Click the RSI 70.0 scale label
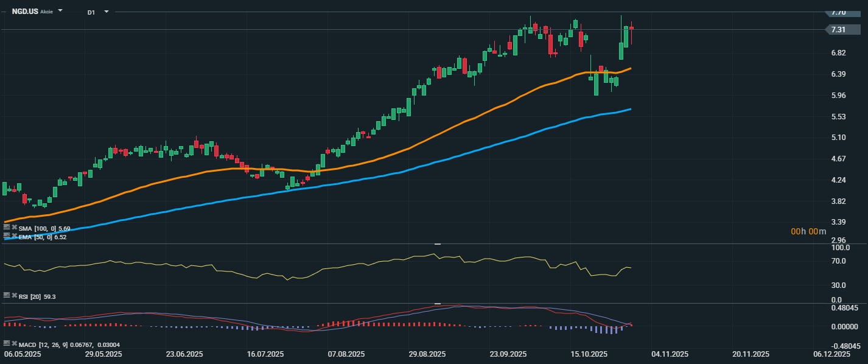This screenshot has width=868, height=364. tap(839, 261)
